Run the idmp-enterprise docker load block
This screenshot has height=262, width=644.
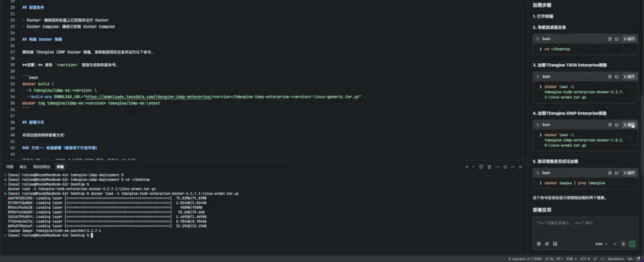629,125
